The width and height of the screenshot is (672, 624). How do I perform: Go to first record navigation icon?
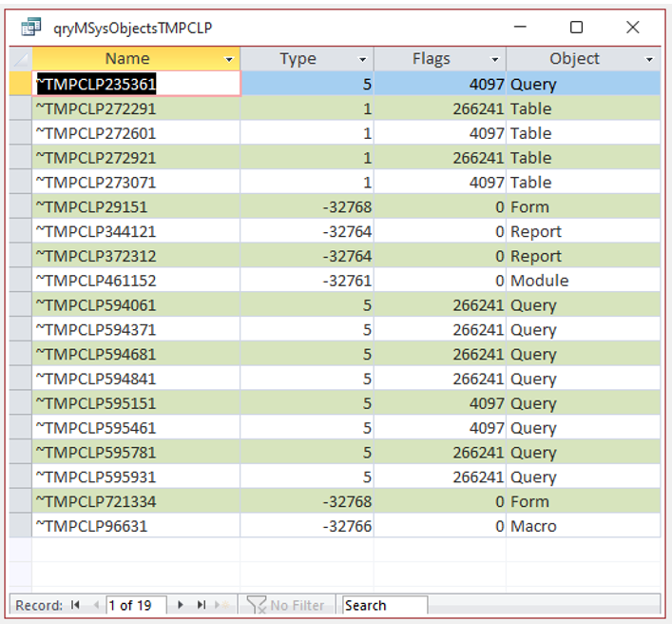tap(75, 605)
